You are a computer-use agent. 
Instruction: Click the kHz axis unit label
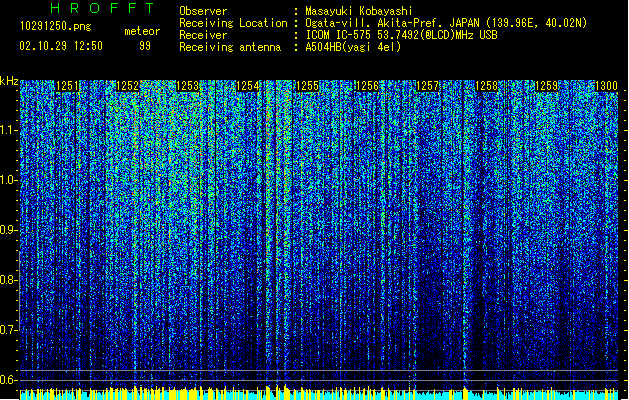(9, 81)
